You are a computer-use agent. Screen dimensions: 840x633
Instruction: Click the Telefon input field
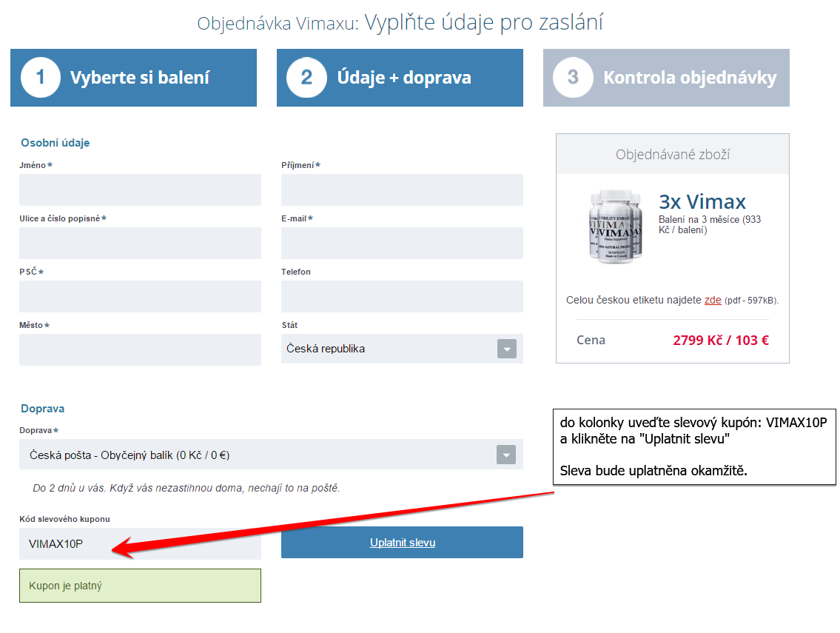402,296
